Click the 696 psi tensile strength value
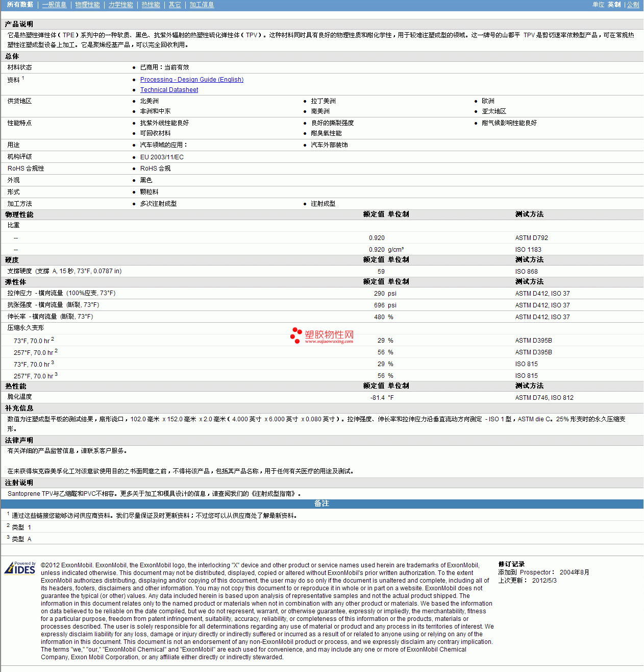This screenshot has height=672, width=644. point(385,305)
